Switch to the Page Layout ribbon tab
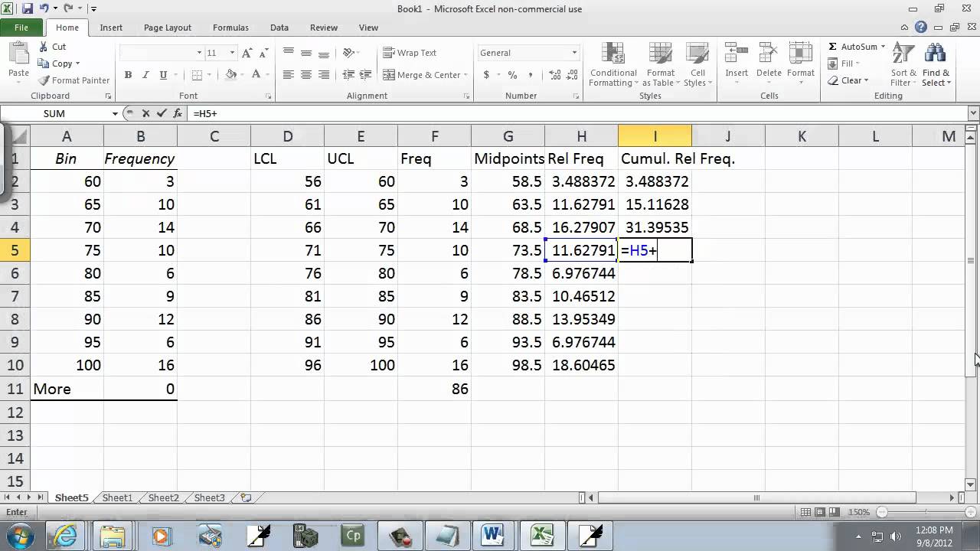Image resolution: width=980 pixels, height=551 pixels. coord(168,28)
